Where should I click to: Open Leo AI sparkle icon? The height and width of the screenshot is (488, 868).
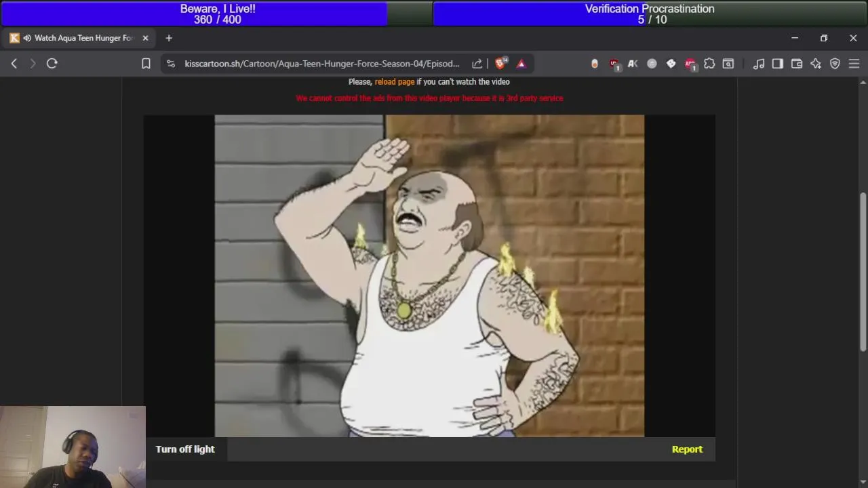816,64
